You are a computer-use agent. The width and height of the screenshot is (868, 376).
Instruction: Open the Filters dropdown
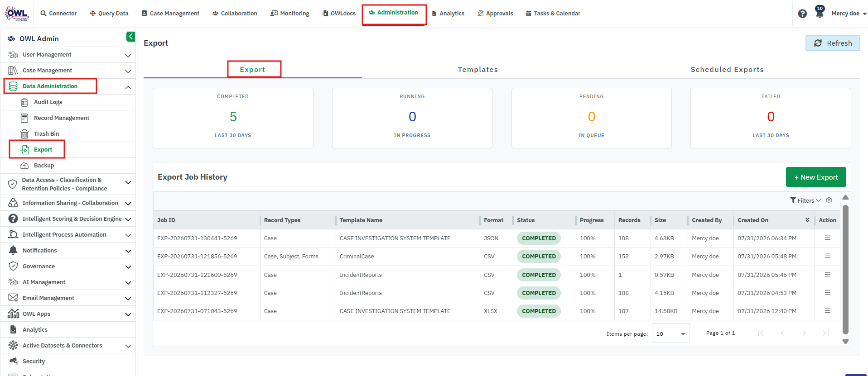coord(805,200)
